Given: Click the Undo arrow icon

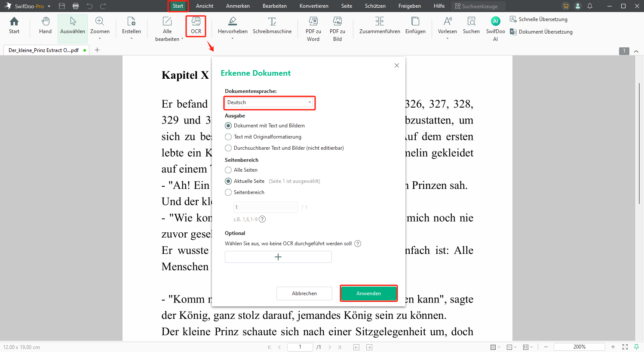Looking at the screenshot, I should (89, 6).
